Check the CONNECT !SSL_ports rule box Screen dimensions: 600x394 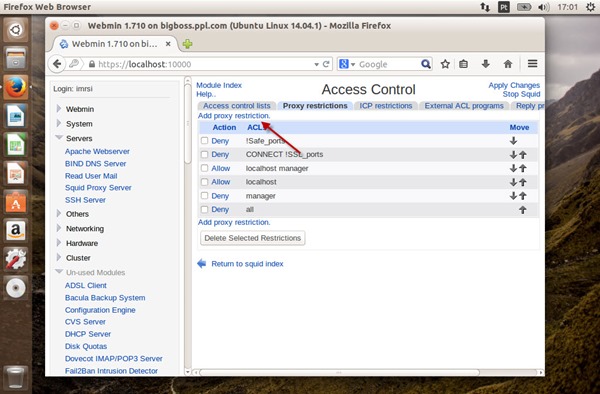pos(205,154)
